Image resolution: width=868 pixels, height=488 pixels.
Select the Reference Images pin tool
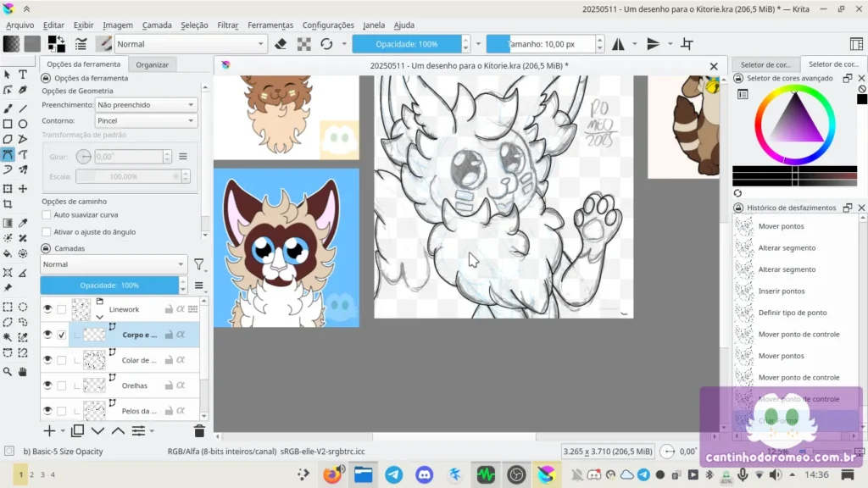(8, 288)
